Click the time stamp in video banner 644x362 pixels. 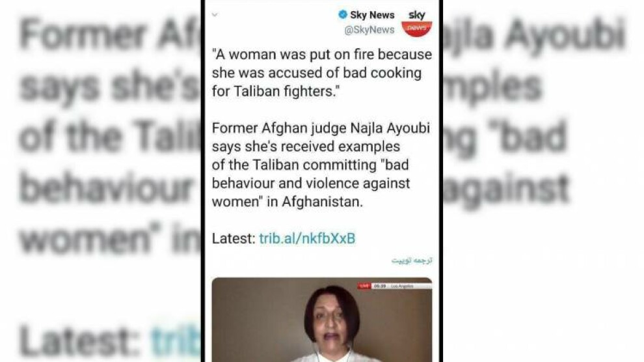click(x=380, y=286)
